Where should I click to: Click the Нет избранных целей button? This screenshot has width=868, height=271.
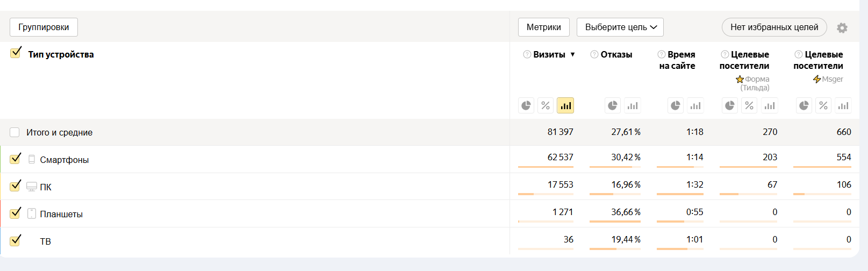pyautogui.click(x=774, y=27)
